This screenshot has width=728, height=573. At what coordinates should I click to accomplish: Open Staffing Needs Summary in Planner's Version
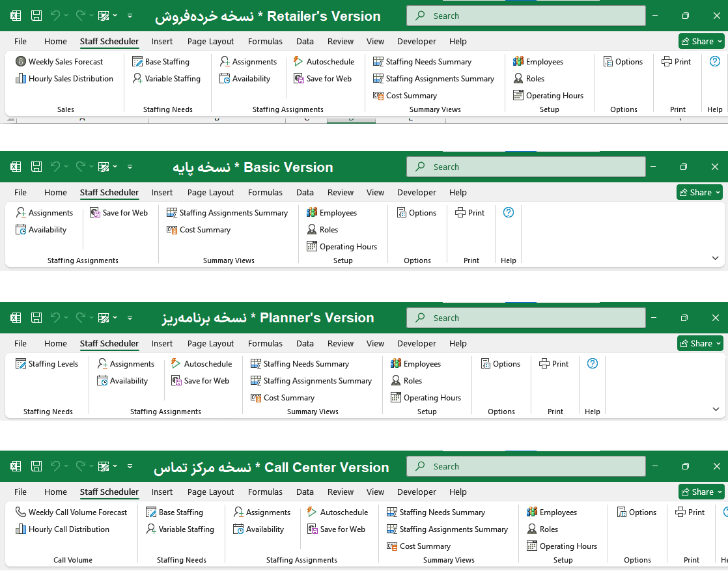[x=300, y=364]
